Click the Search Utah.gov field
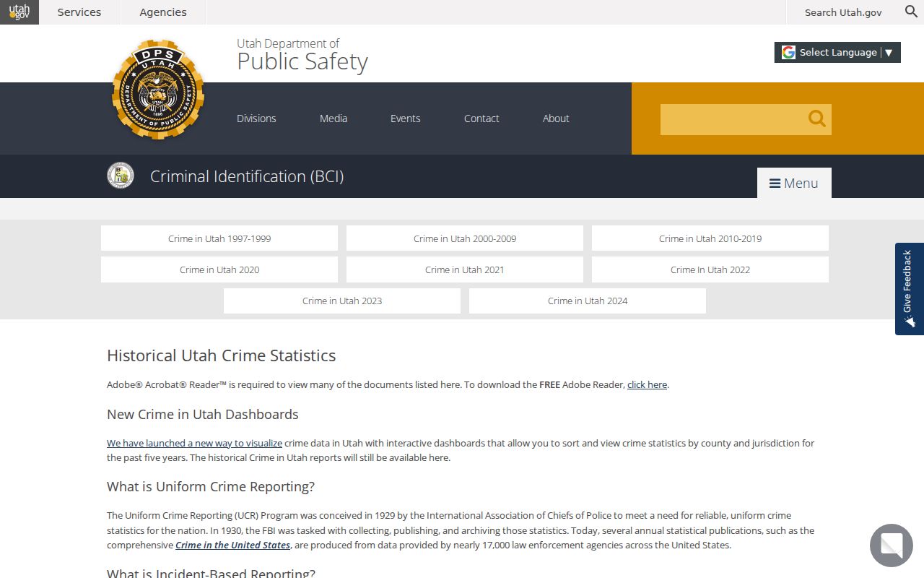924x578 pixels. click(842, 12)
